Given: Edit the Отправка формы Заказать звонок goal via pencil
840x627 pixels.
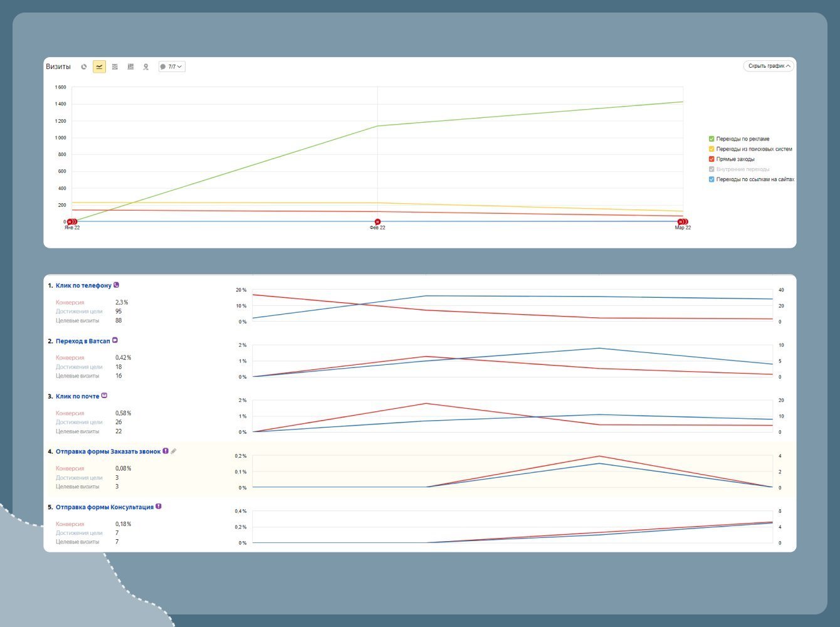Looking at the screenshot, I should click(x=174, y=451).
